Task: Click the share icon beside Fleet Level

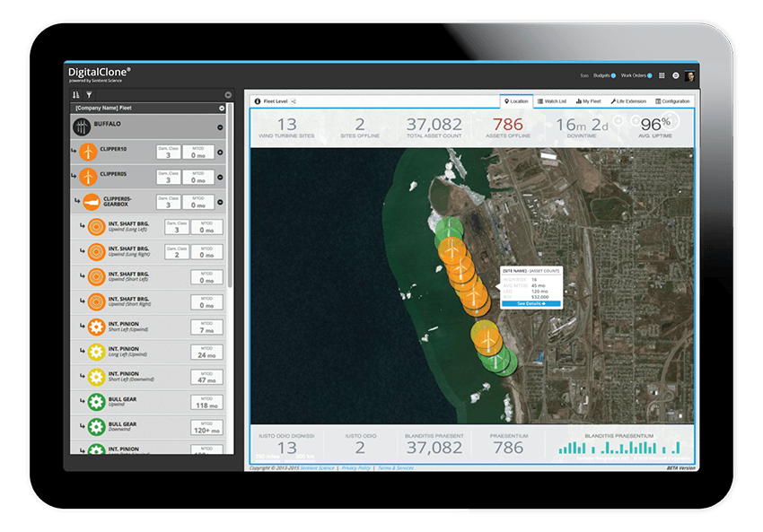Action: pyautogui.click(x=294, y=101)
